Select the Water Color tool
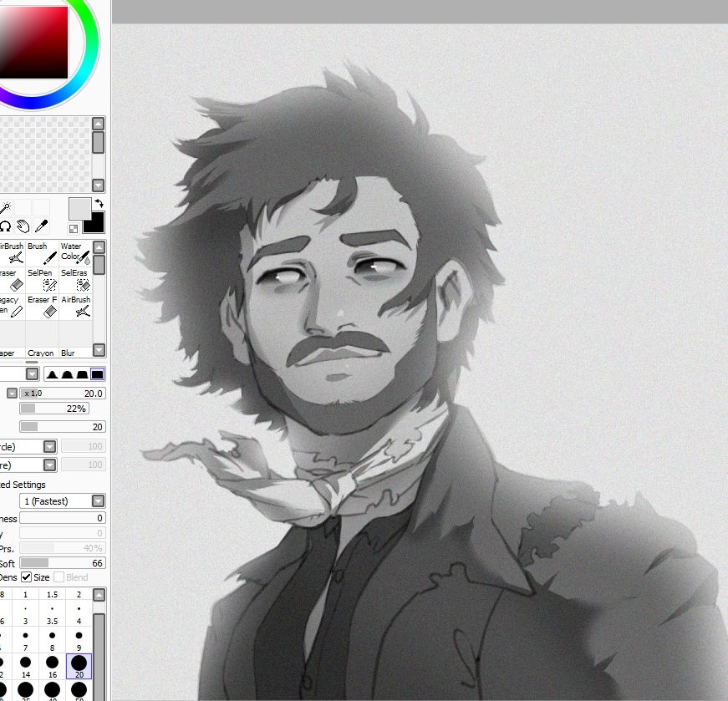Screen dimensions: 728x701 (75, 252)
